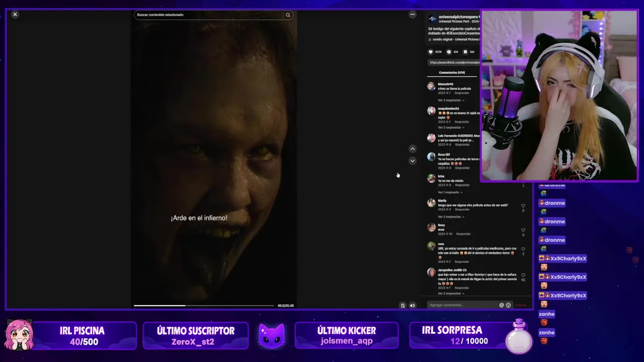
Task: Open rosa's profile avatar
Action: click(431, 246)
